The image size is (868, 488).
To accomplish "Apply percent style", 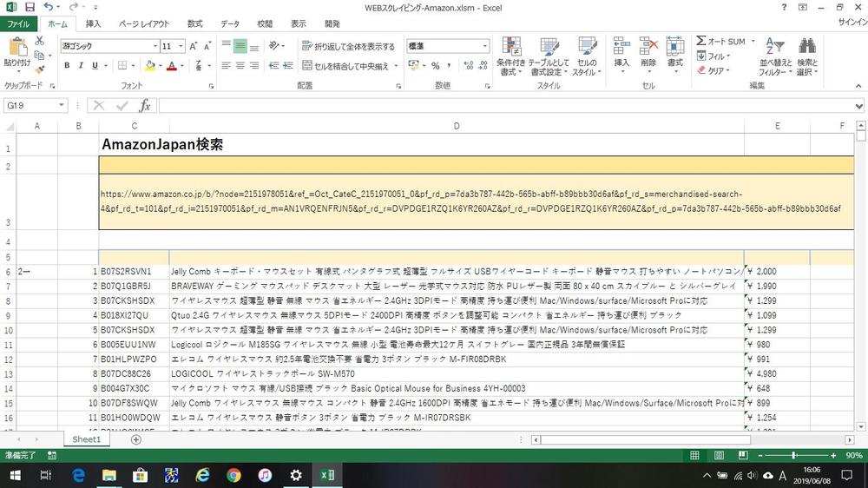I will 436,66.
